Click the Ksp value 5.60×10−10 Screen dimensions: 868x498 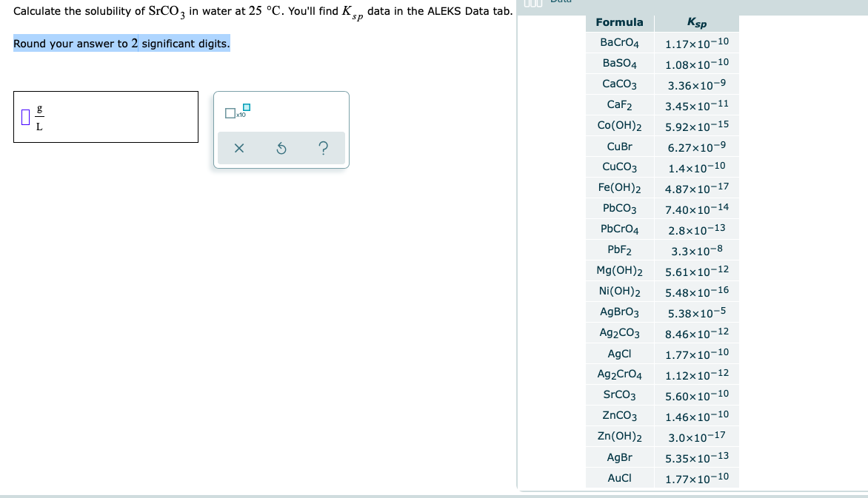coord(697,395)
